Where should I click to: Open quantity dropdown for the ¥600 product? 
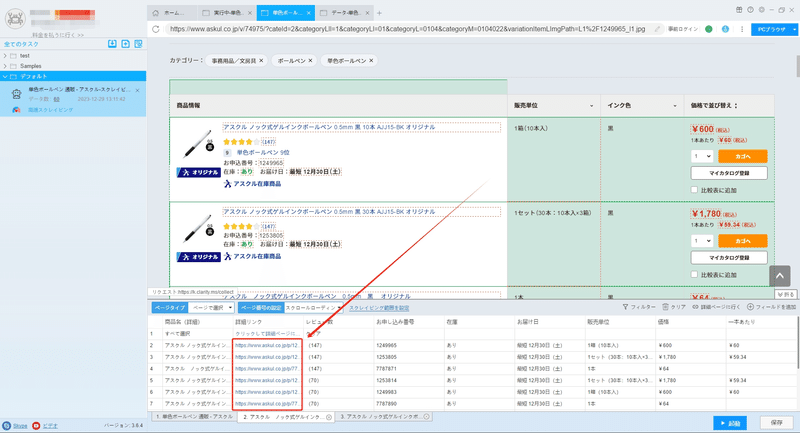click(702, 156)
